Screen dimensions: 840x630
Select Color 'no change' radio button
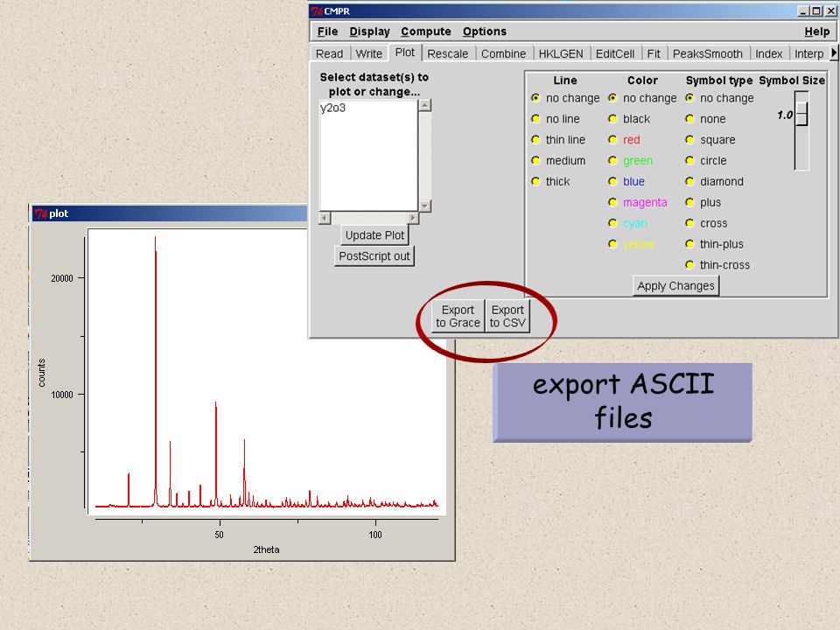coord(612,97)
